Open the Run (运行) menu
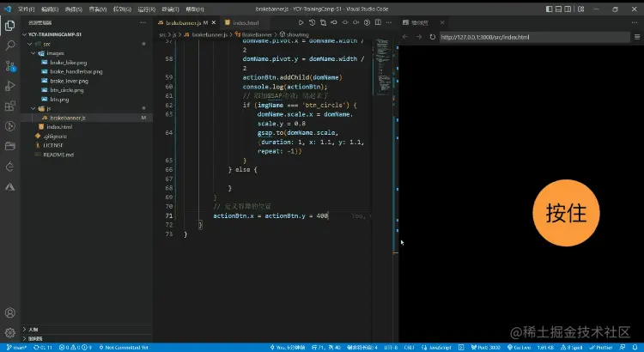 coord(146,9)
